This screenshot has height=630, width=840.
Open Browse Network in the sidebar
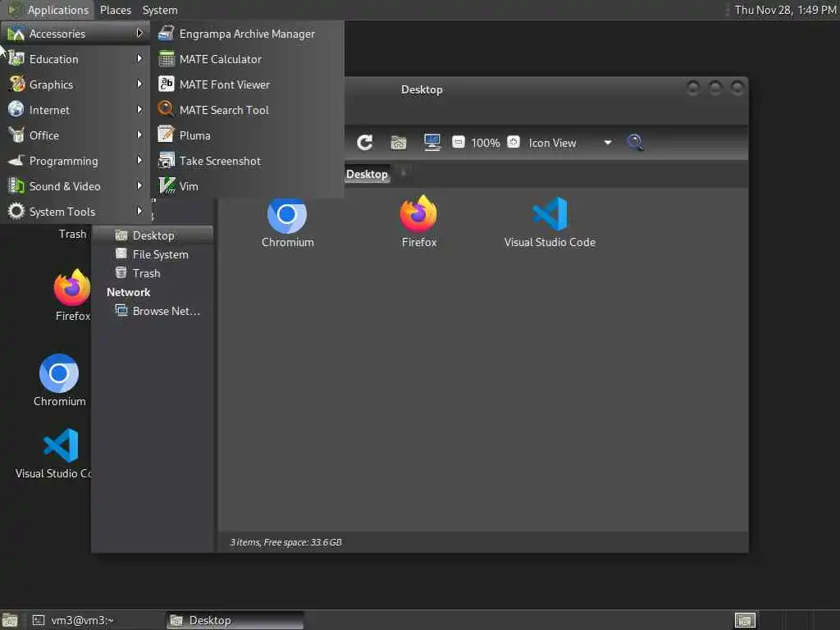coord(153,311)
